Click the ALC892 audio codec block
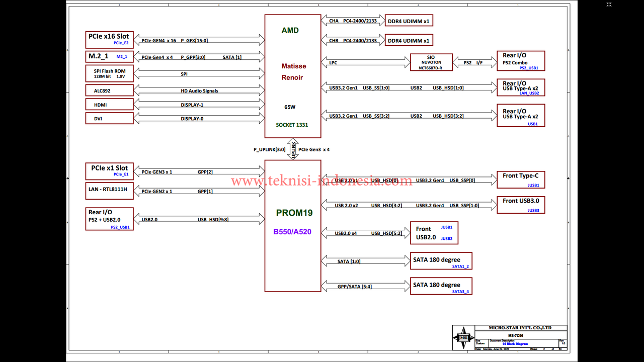 click(110, 90)
